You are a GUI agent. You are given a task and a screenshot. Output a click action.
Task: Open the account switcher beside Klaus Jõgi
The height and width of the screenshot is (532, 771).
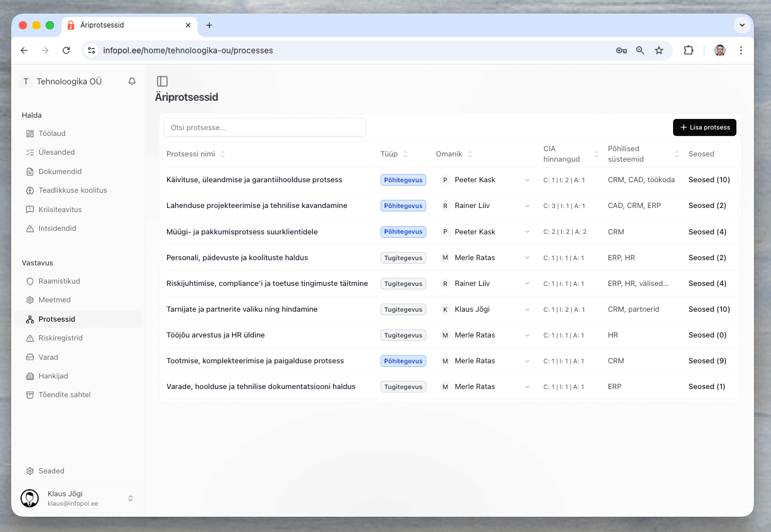tap(130, 498)
